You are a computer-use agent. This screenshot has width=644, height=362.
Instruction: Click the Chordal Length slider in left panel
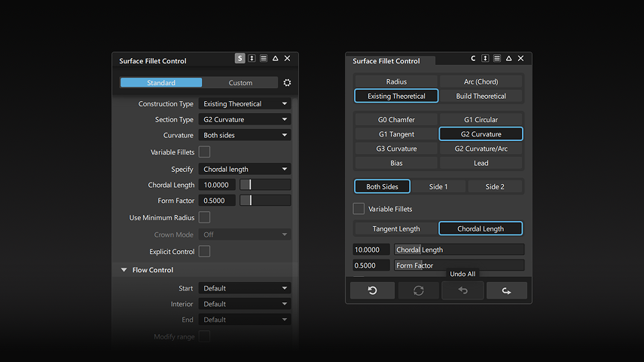click(x=265, y=185)
